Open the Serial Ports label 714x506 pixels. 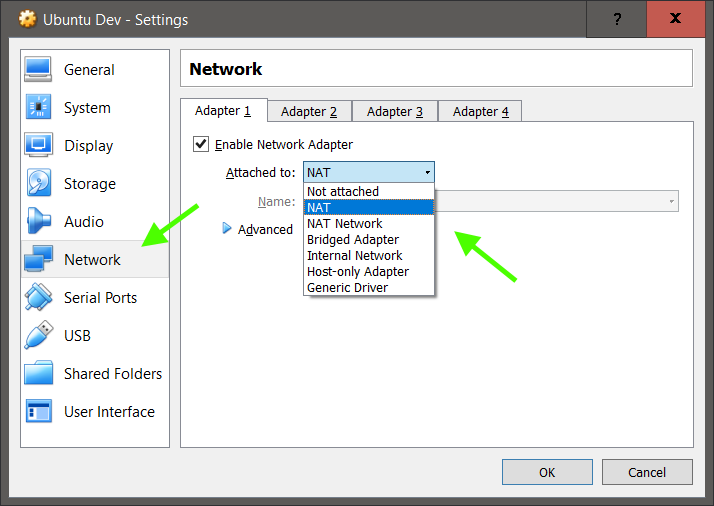click(x=100, y=298)
